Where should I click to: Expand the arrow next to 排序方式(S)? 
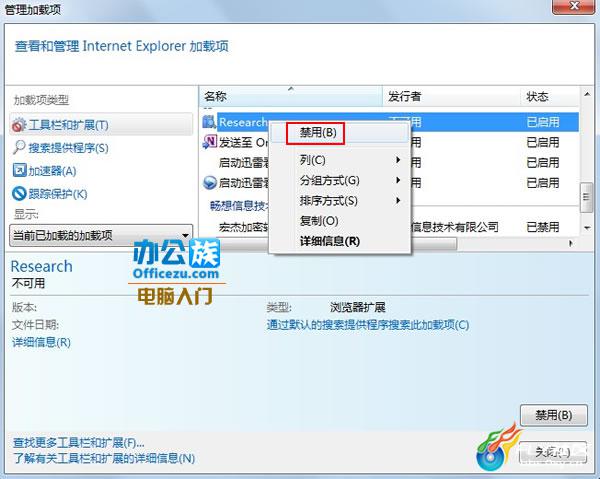(398, 200)
